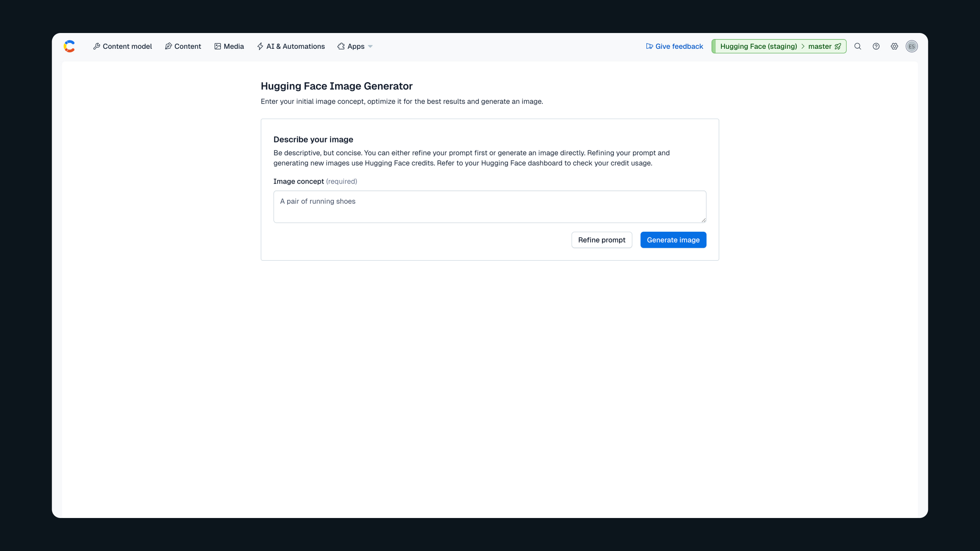Click the Give feedback link
Screen dimensions: 980x551
coord(679,46)
